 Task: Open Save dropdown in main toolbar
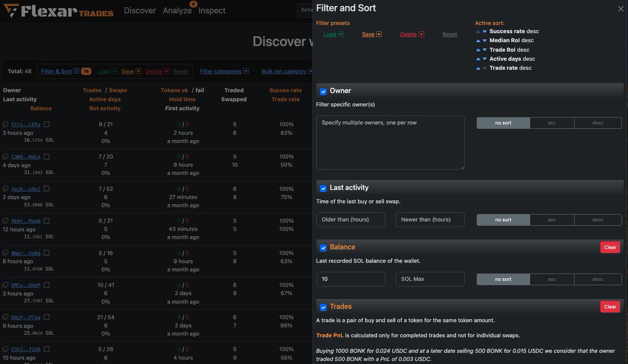coord(131,71)
